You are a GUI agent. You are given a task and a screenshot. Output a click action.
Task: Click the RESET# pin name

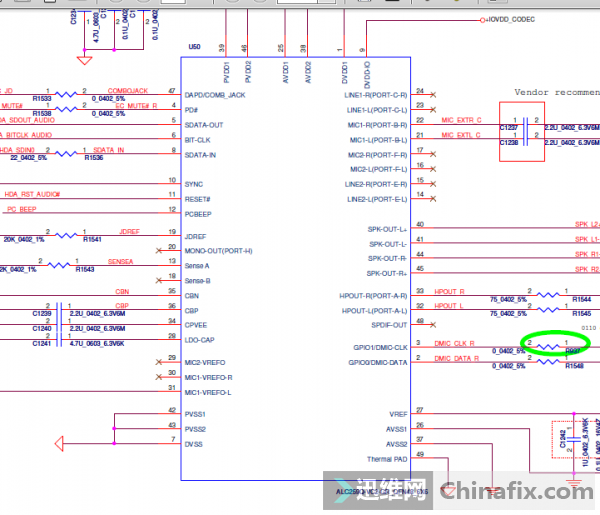[197, 199]
